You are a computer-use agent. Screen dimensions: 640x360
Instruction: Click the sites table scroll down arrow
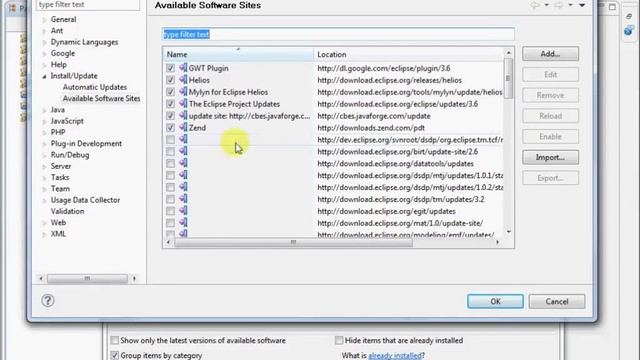509,232
